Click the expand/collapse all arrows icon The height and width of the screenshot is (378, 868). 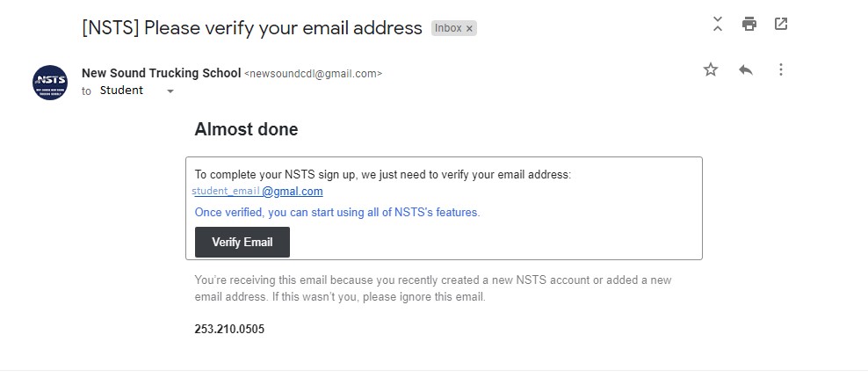[x=718, y=24]
